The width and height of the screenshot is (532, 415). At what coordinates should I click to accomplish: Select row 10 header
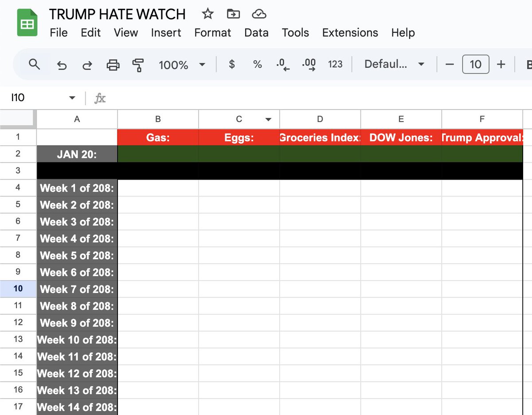pyautogui.click(x=18, y=289)
